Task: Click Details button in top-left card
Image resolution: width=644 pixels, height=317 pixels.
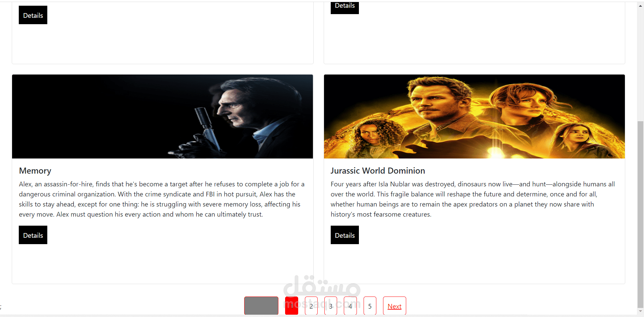Action: point(33,15)
